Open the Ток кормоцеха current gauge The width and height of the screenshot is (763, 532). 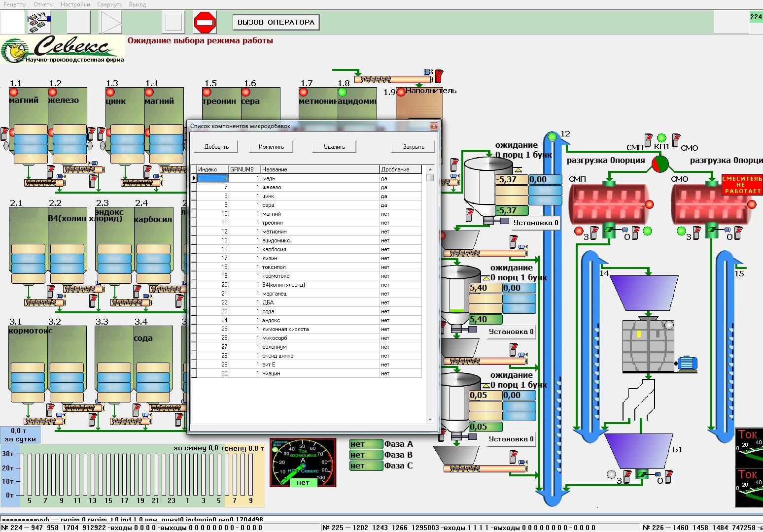tap(303, 463)
